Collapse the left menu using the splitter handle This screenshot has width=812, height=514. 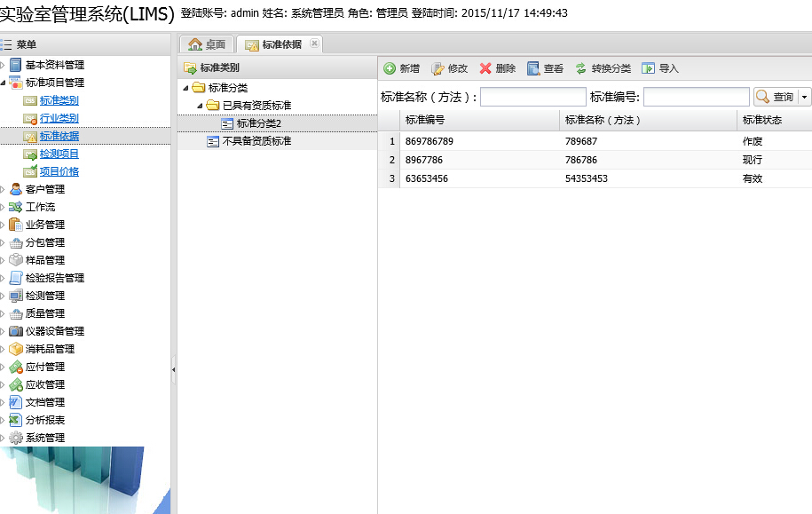174,368
